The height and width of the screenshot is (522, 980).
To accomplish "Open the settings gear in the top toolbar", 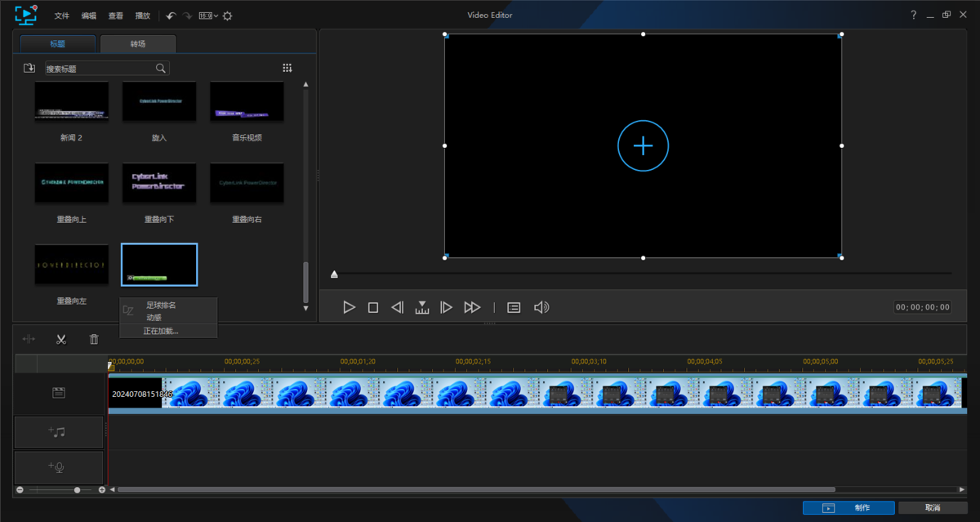I will (x=227, y=16).
